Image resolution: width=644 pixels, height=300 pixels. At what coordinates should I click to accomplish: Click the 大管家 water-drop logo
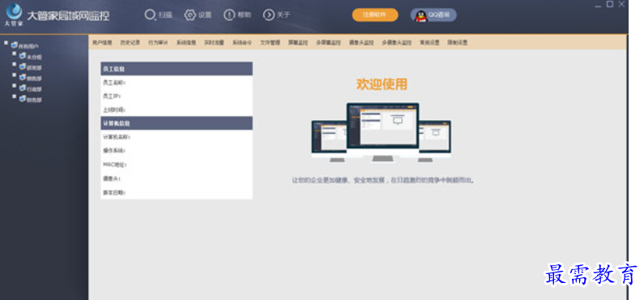(x=14, y=12)
